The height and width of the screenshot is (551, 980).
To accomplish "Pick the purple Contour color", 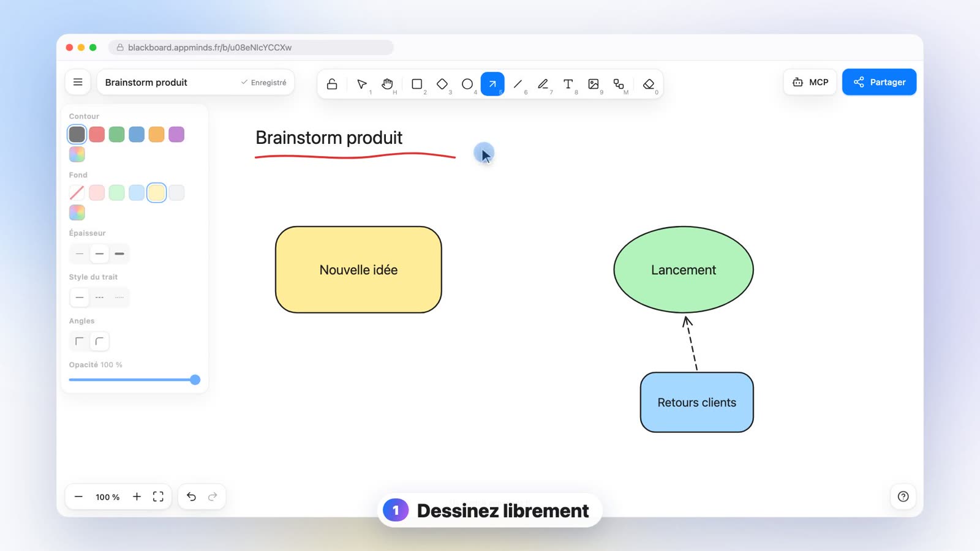I will coord(176,134).
